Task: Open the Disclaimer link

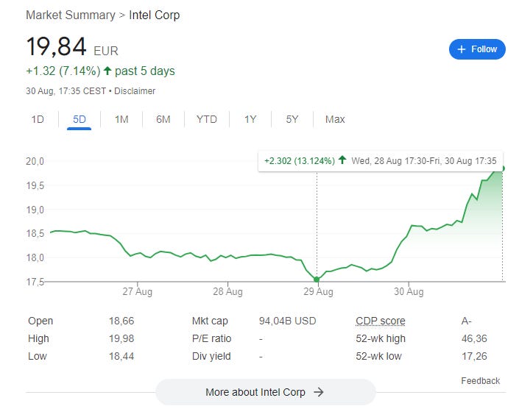Action: point(135,91)
